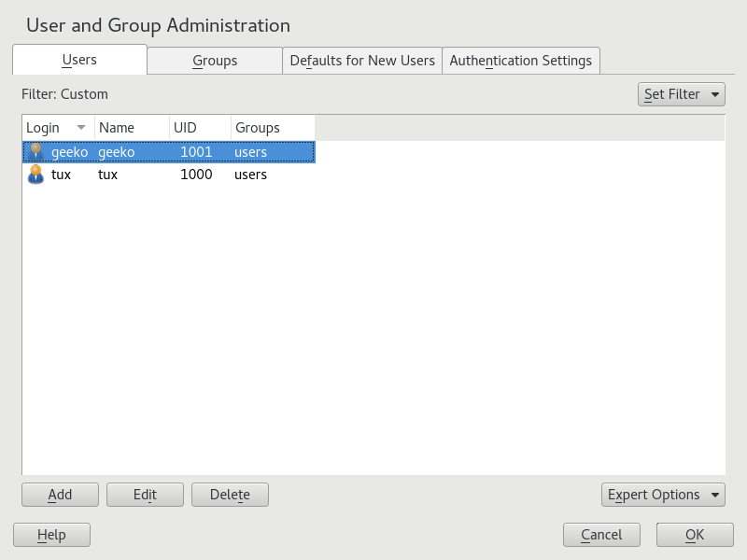Click the tux user avatar icon
This screenshot has height=560, width=747.
(35, 175)
